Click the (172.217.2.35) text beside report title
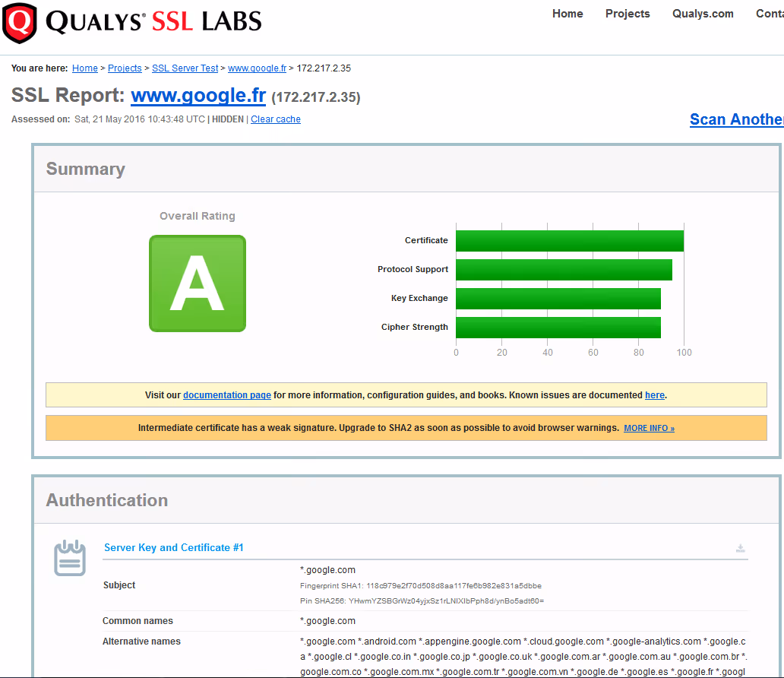 tap(315, 97)
